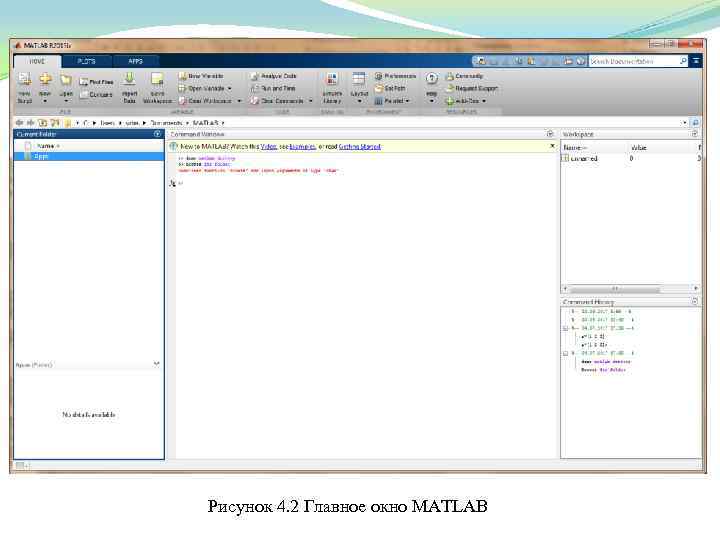Open Current Folder panel actions menu
Image resolution: width=720 pixels, height=540 pixels.
(158, 134)
